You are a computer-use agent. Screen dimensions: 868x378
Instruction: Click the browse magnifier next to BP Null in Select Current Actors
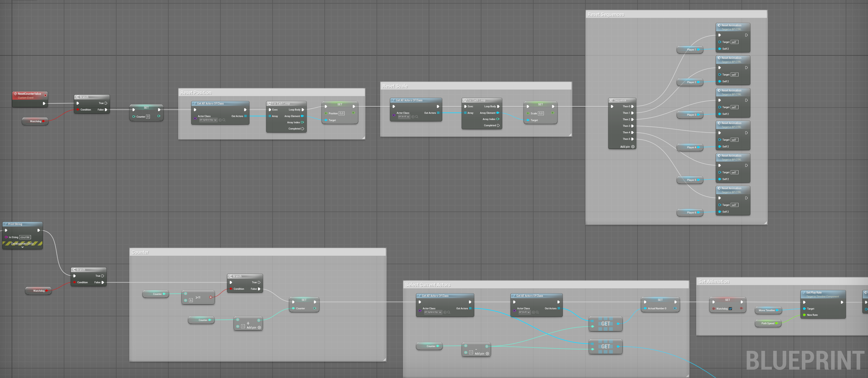click(x=537, y=312)
